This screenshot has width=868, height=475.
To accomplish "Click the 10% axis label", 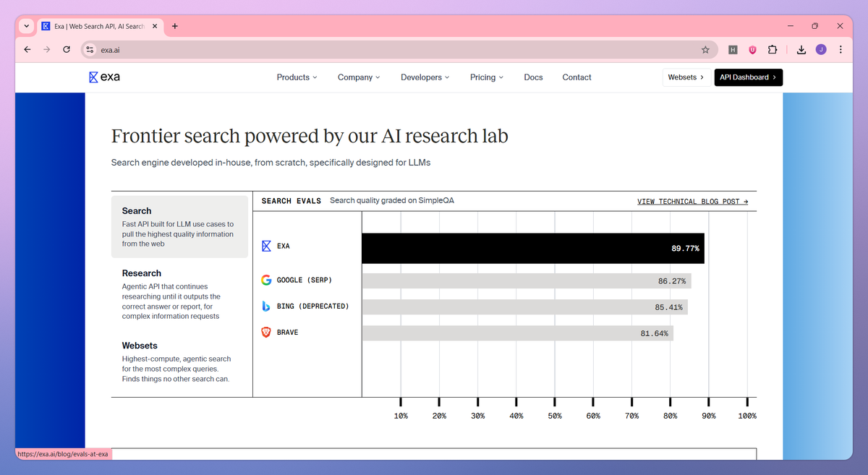I will pos(401,416).
